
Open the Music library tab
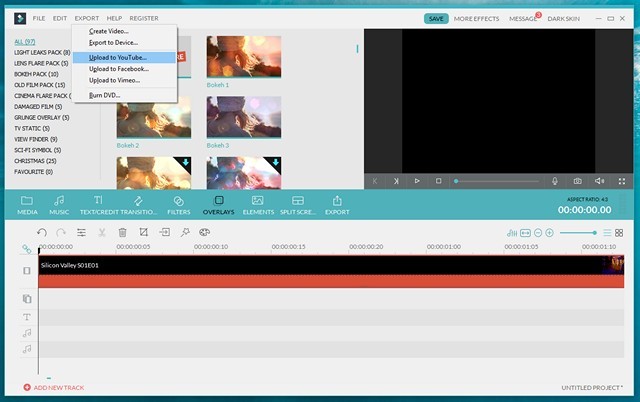59,205
